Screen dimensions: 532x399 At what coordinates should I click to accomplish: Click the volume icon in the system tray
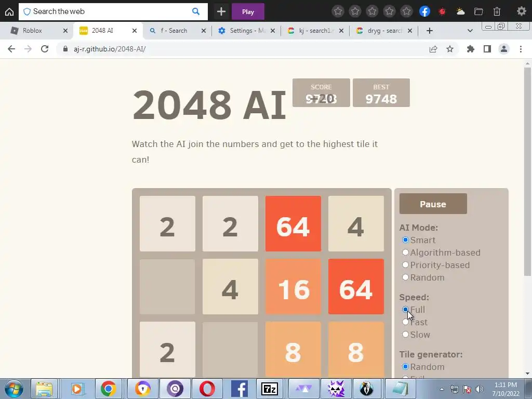click(x=480, y=390)
